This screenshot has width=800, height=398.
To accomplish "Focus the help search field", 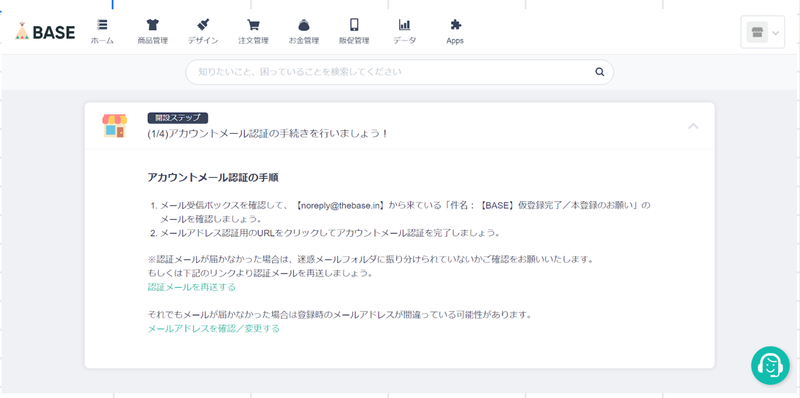I will click(399, 72).
